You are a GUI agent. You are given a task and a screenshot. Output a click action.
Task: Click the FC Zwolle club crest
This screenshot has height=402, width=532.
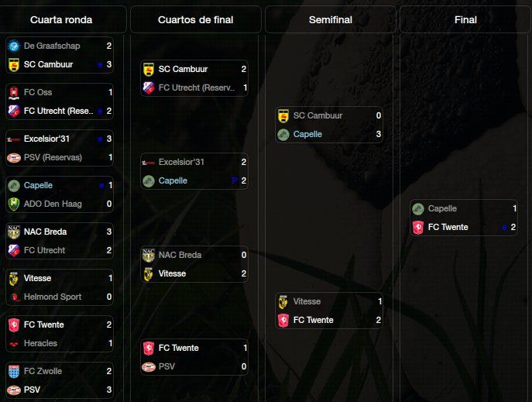click(14, 372)
